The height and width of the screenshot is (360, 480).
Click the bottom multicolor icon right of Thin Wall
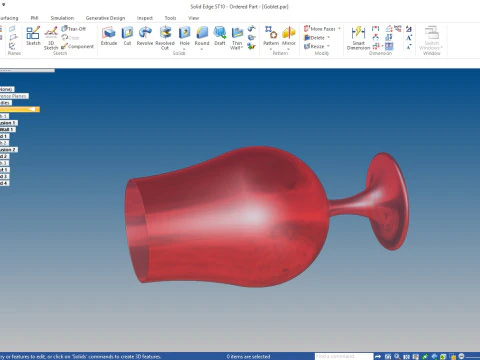coord(252,46)
